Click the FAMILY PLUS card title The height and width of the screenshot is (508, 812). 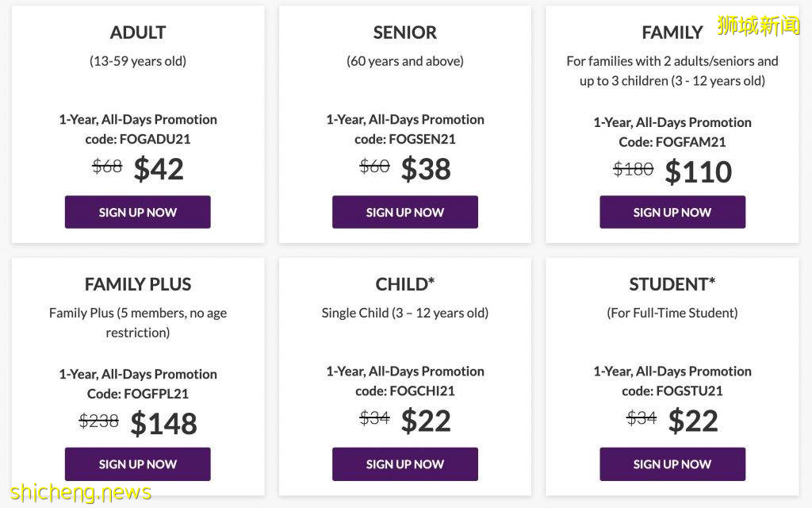coord(138,284)
